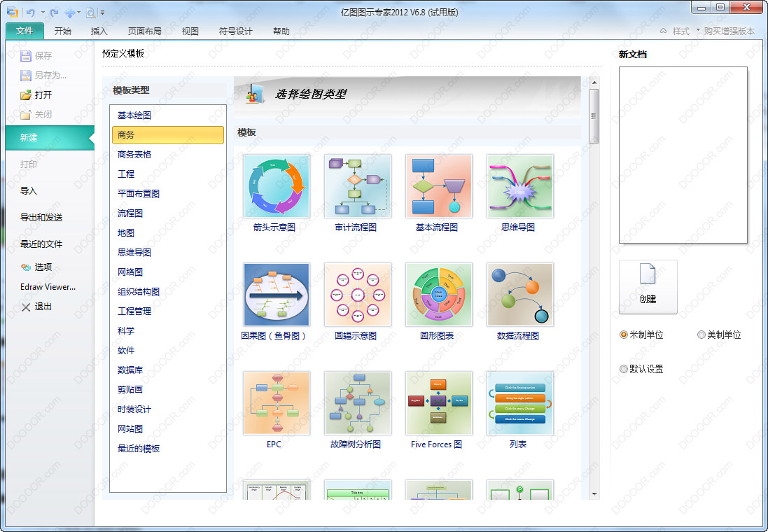Choose the 审计流程图 template thumbnail
Image resolution: width=768 pixels, height=532 pixels.
pyautogui.click(x=358, y=186)
